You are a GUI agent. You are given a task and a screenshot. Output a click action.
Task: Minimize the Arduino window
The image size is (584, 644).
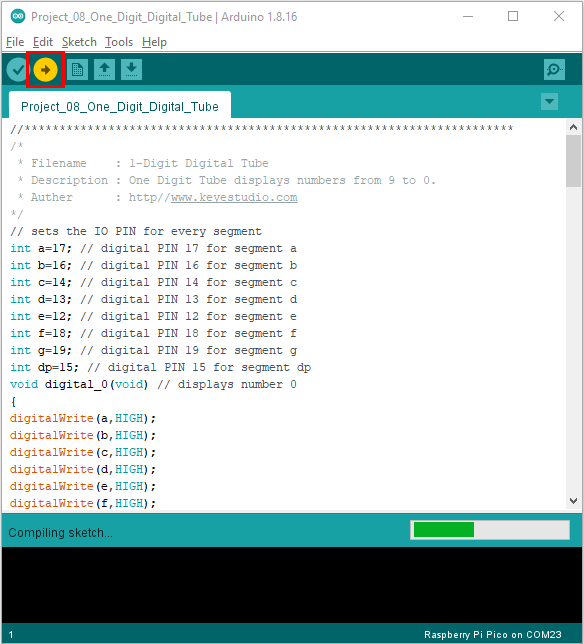468,16
